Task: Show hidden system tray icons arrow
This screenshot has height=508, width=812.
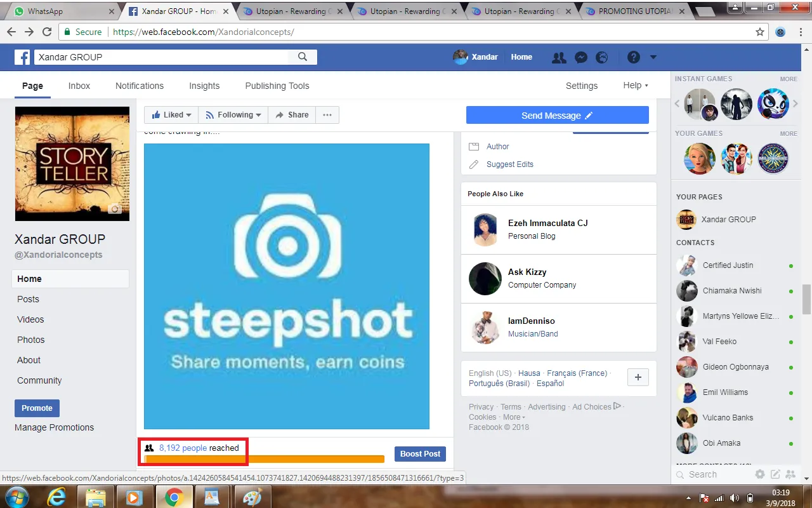Action: [x=689, y=497]
